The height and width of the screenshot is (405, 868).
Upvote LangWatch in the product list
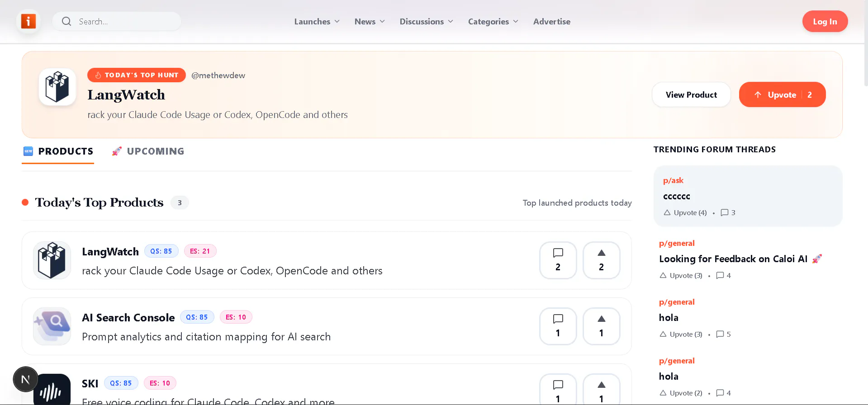click(602, 260)
